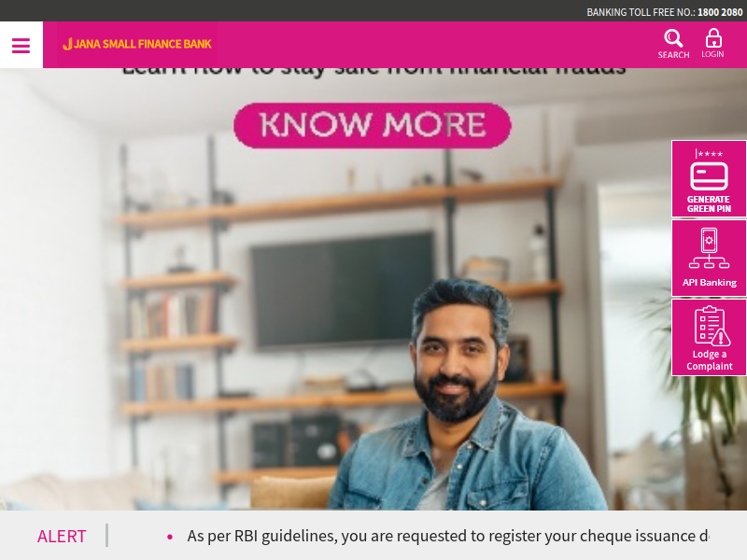
Task: Select the LOGIN label in header
Action: (x=712, y=54)
